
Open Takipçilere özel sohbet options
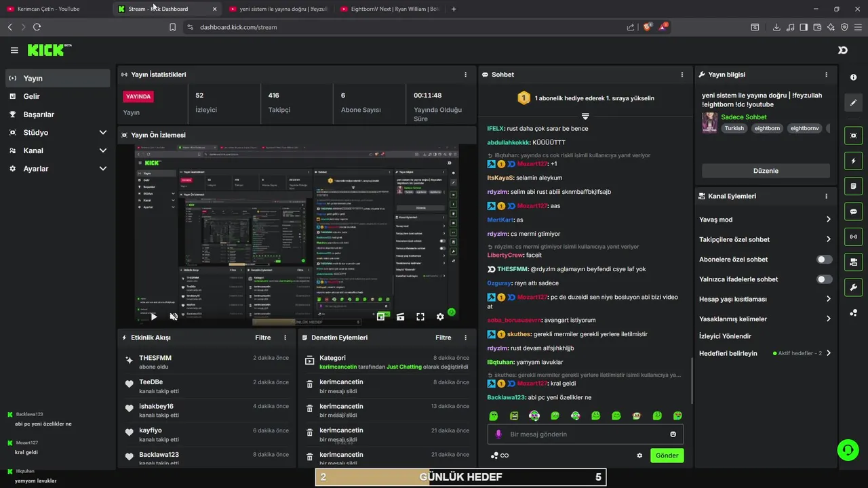point(765,239)
